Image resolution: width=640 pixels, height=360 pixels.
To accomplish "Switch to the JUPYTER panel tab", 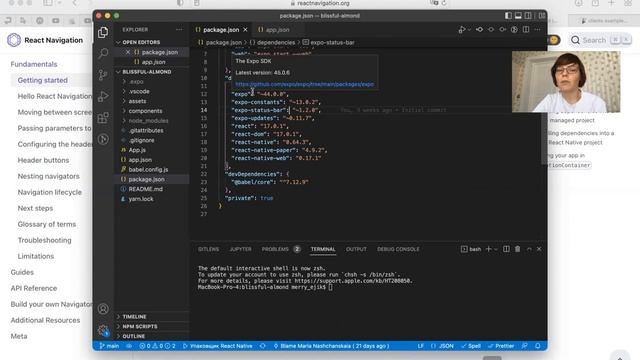I will [x=240, y=249].
